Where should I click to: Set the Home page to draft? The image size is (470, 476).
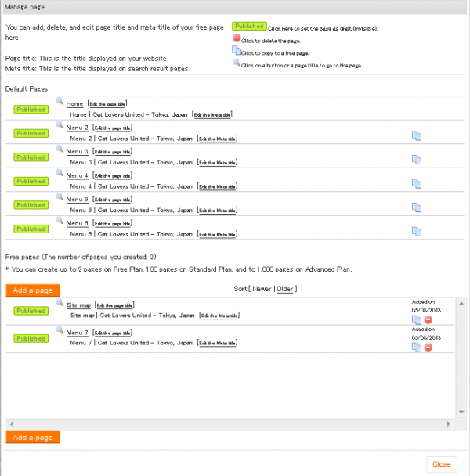click(31, 110)
